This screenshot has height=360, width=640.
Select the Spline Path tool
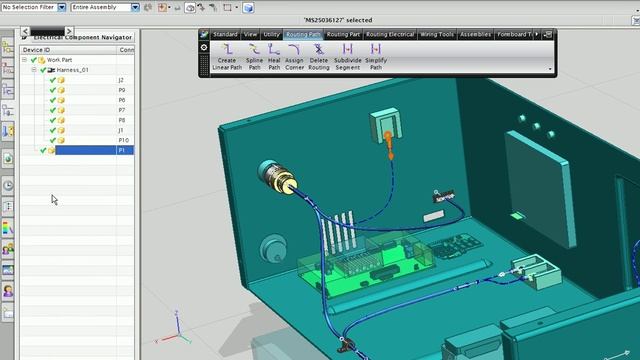click(254, 57)
